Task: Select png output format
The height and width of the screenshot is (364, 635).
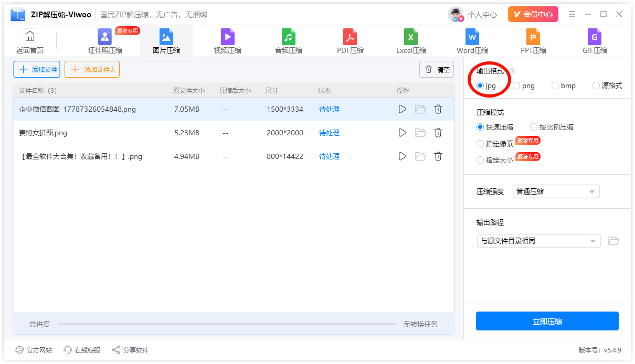Action: pos(523,85)
